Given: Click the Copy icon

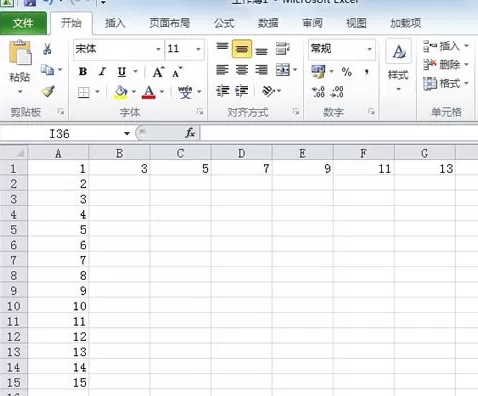Looking at the screenshot, I should point(47,70).
